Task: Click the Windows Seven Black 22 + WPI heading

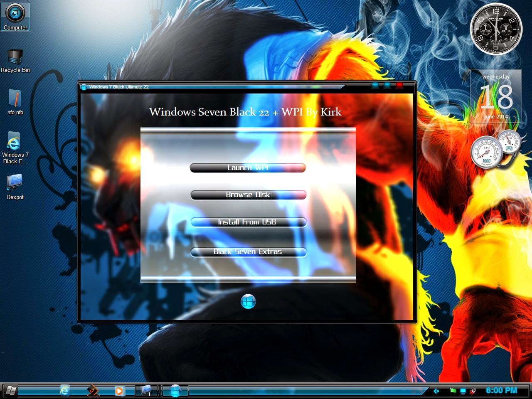Action: pyautogui.click(x=245, y=112)
